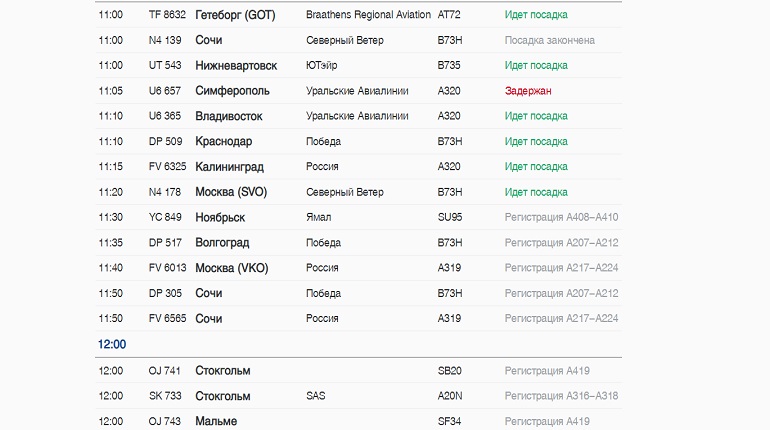
Task: Select flight TF 8632 number
Action: 167,15
